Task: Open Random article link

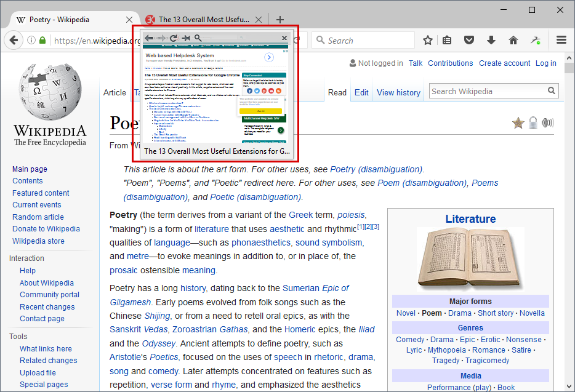Action: click(38, 217)
